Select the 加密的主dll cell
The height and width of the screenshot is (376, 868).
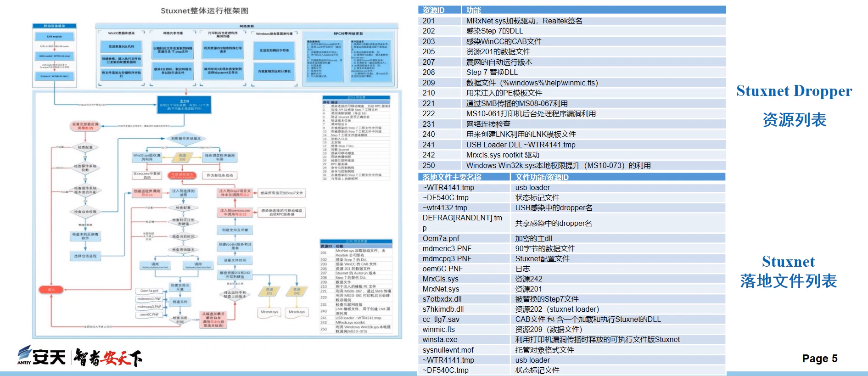click(618, 238)
